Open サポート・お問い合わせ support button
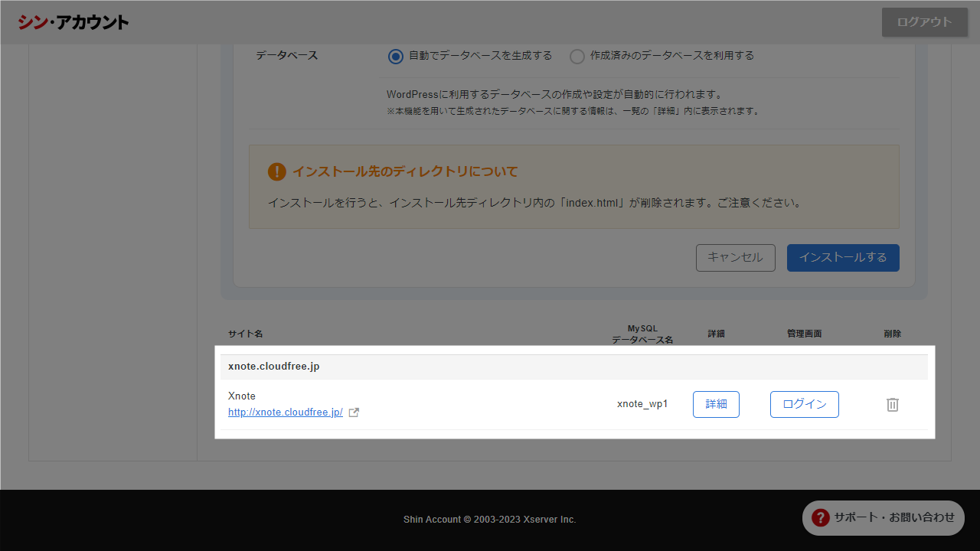 coord(884,518)
